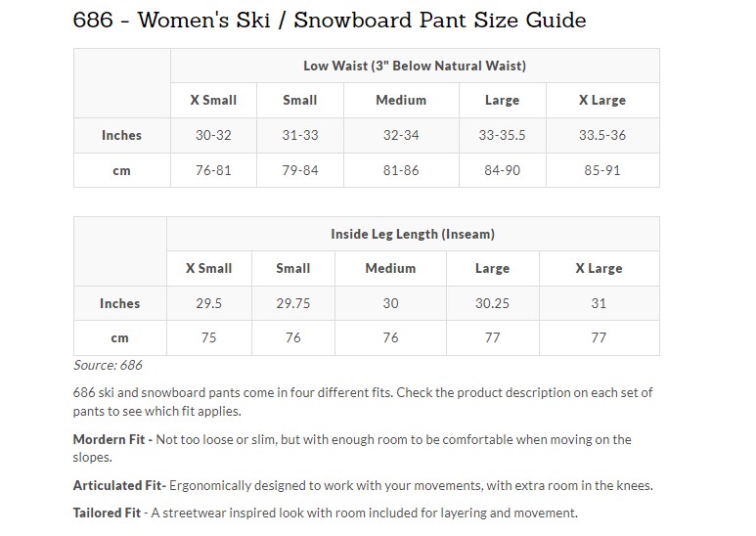Screen dimensions: 756x536
Task: Click X Small column in Low Waist table
Action: [213, 100]
